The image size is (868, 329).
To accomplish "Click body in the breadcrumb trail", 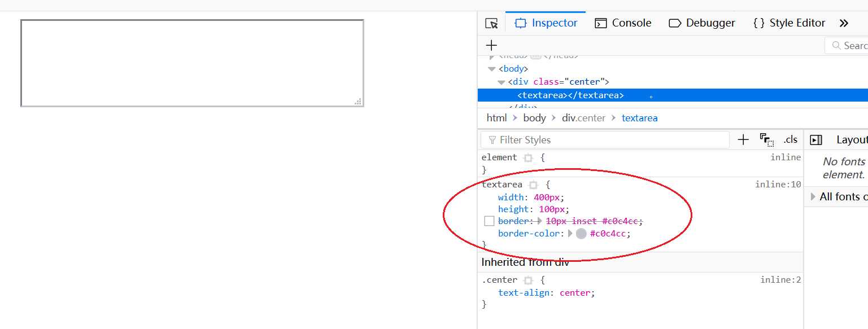I will pyautogui.click(x=534, y=118).
